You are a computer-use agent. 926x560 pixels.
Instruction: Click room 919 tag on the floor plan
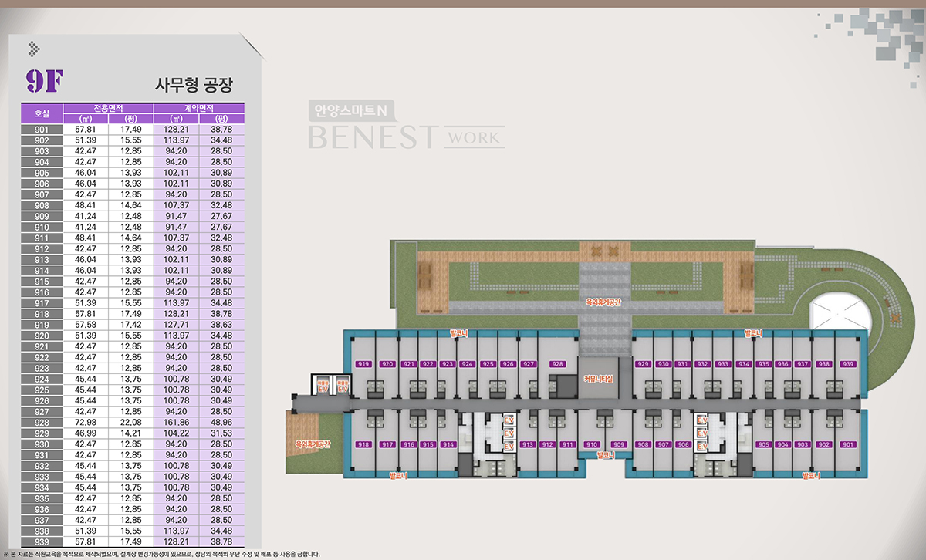click(x=363, y=364)
